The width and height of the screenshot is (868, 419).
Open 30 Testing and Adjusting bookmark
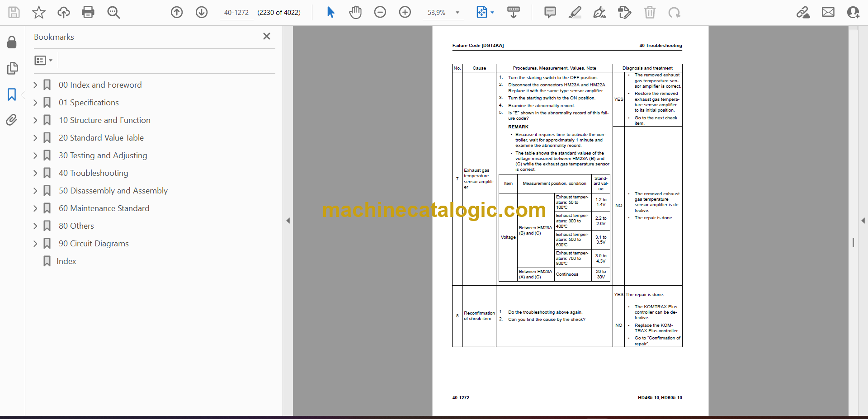(x=103, y=155)
